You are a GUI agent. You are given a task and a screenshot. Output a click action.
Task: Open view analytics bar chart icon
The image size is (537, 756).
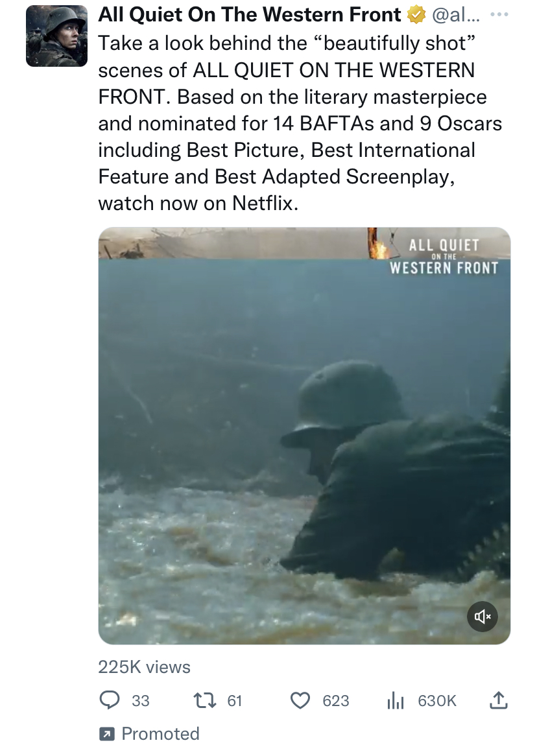[x=395, y=700]
